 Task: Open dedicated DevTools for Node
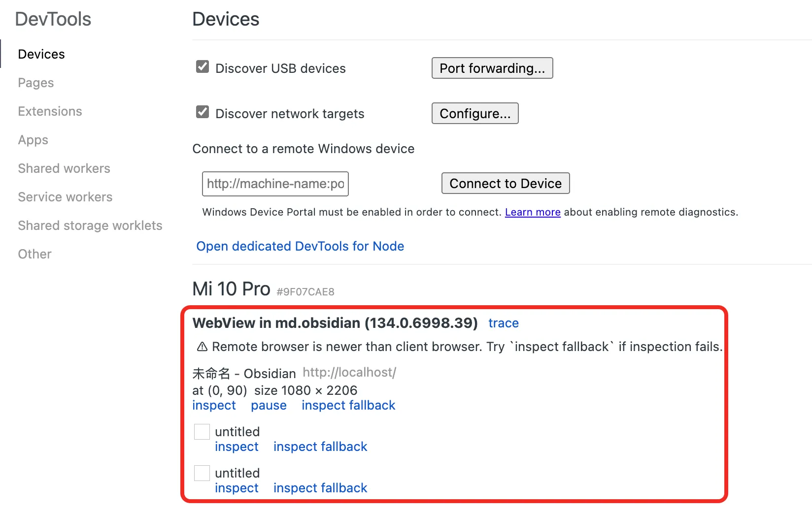tap(300, 246)
